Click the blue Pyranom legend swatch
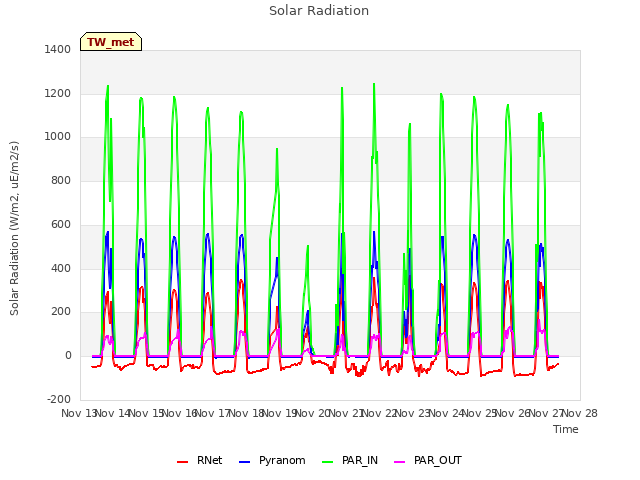Viewport: 640px width, 480px height. coord(244,462)
